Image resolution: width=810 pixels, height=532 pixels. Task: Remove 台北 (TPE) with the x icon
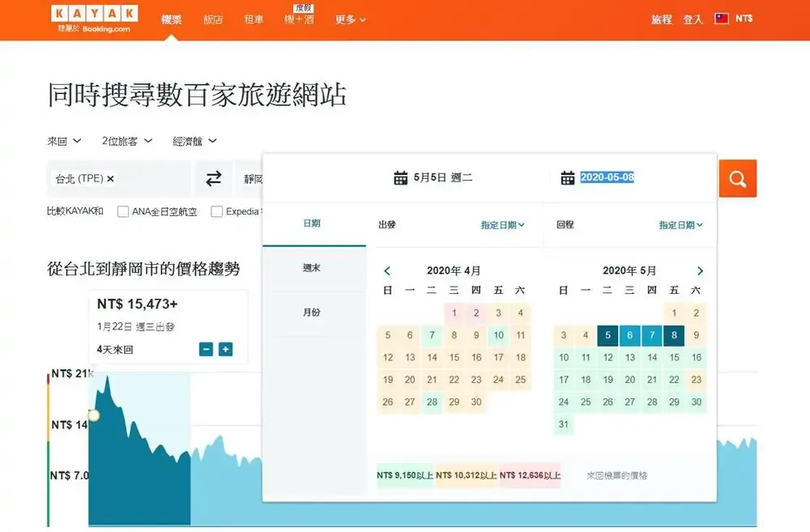pos(111,179)
